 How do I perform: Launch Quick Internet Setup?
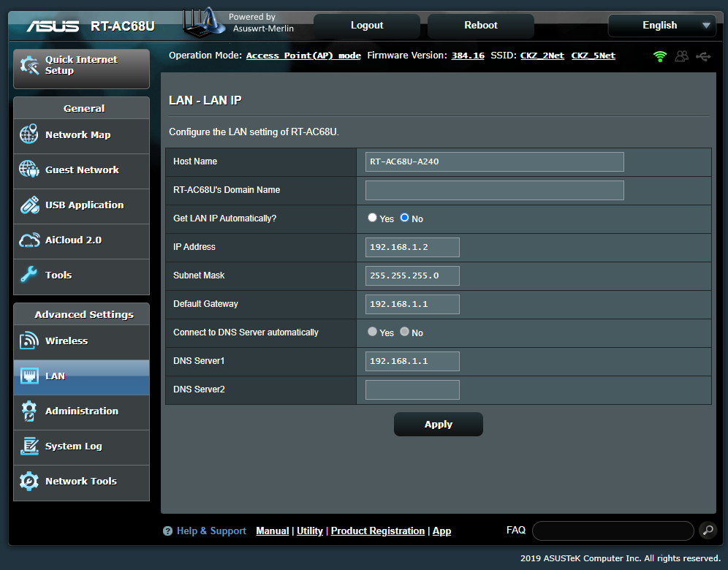click(x=81, y=69)
